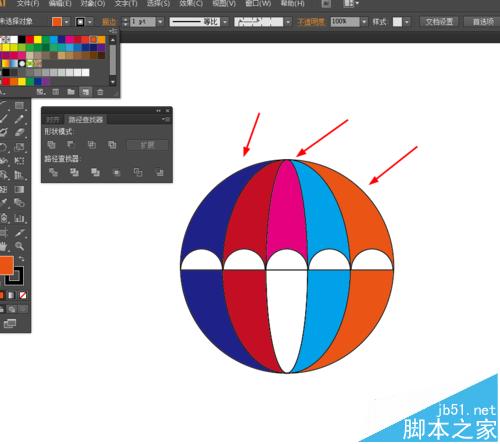Switch to the 对齐 Align tab

coord(53,120)
